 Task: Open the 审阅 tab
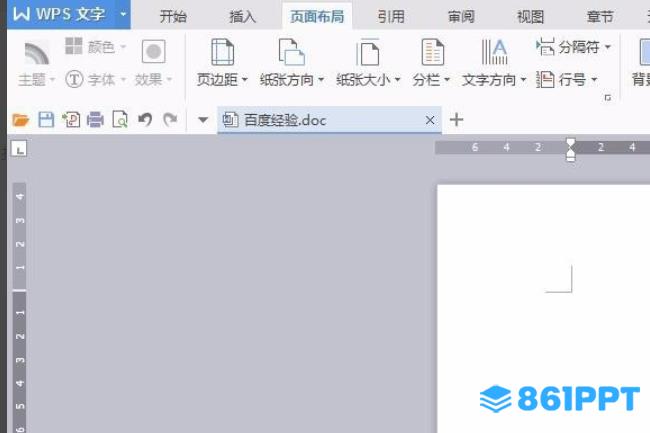(461, 17)
